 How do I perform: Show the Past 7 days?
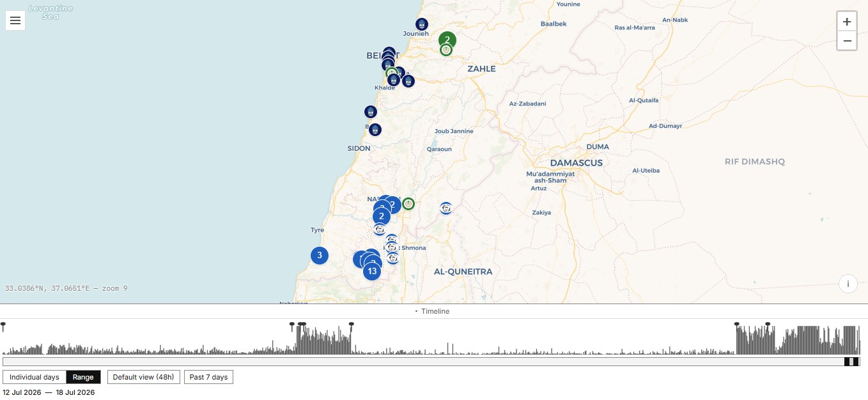208,377
